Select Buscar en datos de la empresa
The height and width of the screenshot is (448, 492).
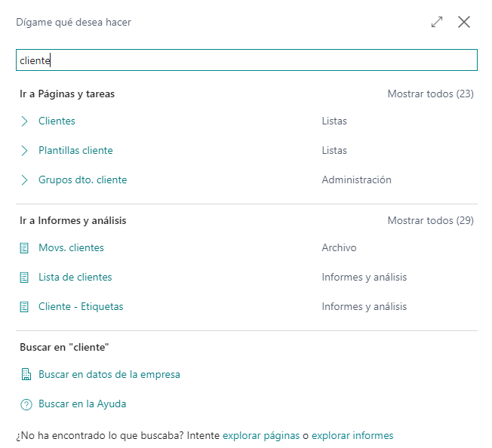coord(109,374)
